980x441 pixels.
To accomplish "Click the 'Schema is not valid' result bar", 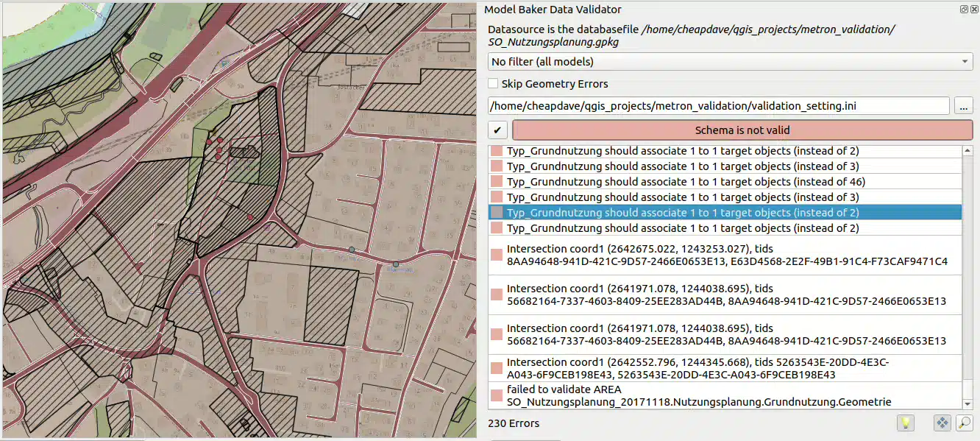I will (742, 130).
